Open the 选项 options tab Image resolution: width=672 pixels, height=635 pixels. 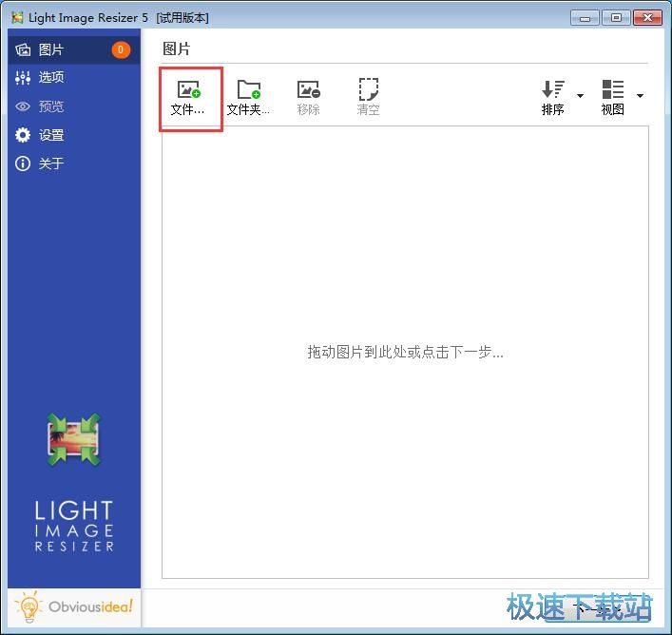pyautogui.click(x=74, y=78)
